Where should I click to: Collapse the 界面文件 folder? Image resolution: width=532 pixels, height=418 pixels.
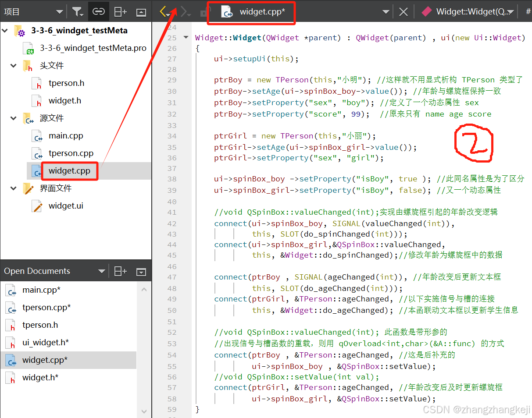click(x=14, y=188)
